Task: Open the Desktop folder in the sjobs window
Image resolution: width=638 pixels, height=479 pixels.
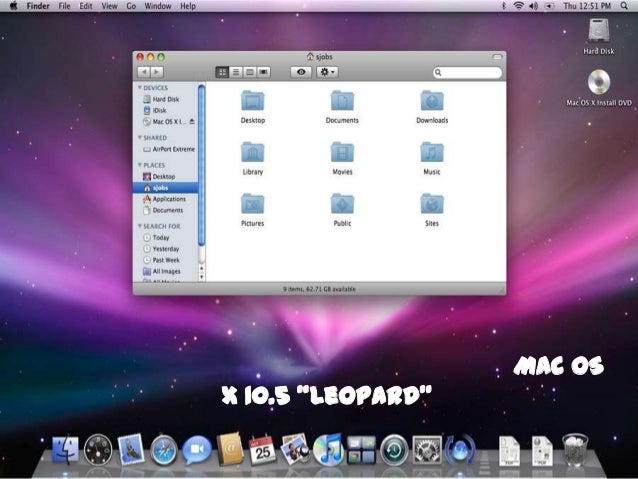Action: click(x=252, y=101)
